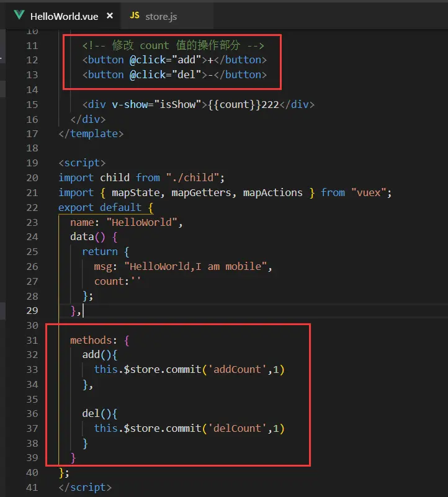Click line number 31 in the gutter
Viewport: 448px width, 497px height.
(32, 341)
